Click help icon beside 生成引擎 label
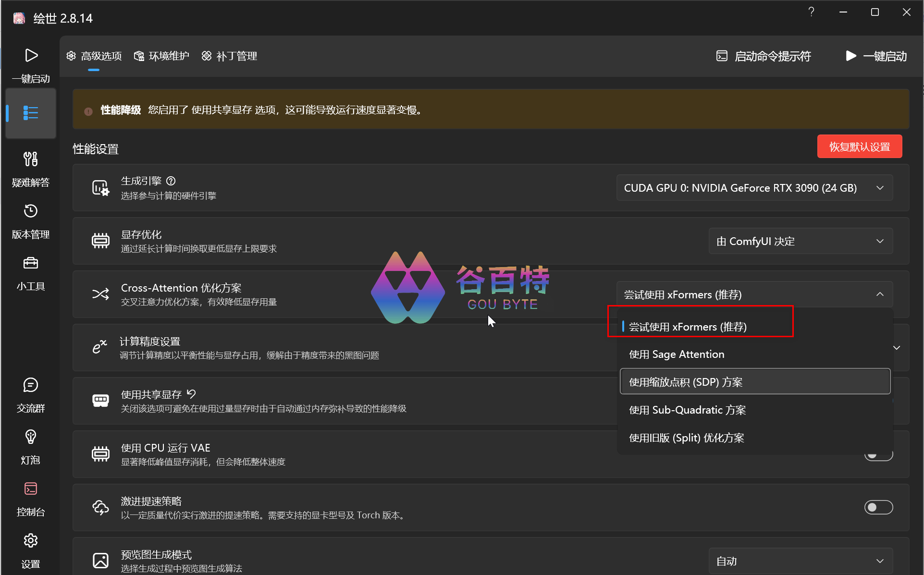 [x=171, y=181]
